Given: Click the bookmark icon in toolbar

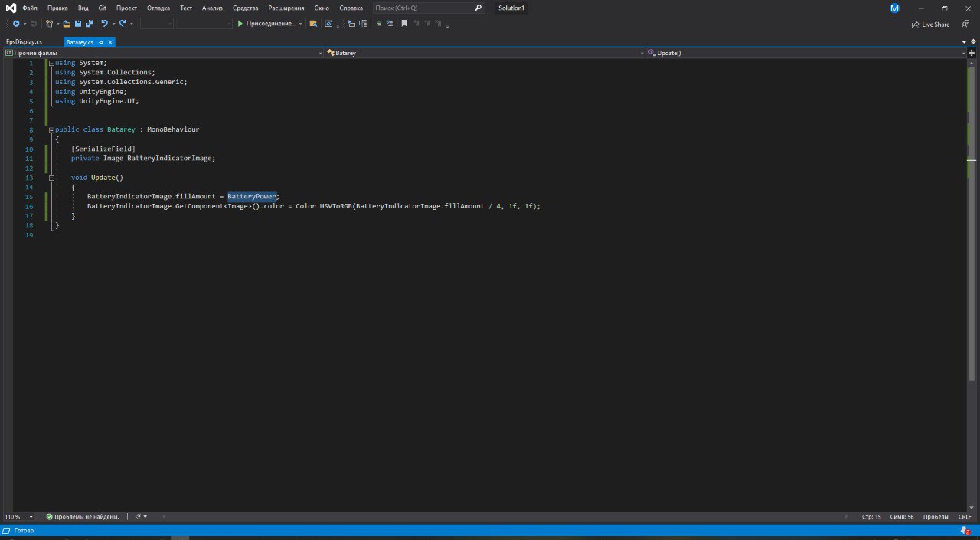Looking at the screenshot, I should click(x=404, y=24).
